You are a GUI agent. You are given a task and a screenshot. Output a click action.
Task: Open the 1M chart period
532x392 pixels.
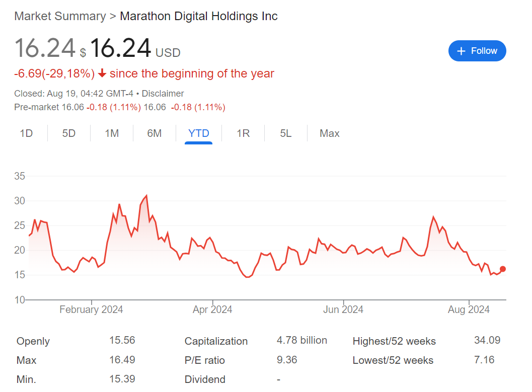pyautogui.click(x=111, y=133)
